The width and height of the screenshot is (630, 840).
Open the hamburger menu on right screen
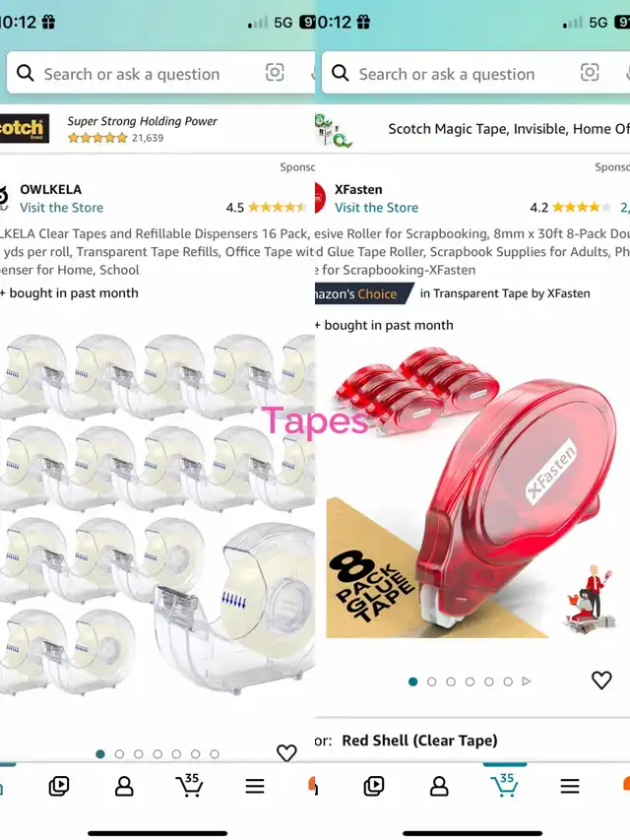point(570,786)
